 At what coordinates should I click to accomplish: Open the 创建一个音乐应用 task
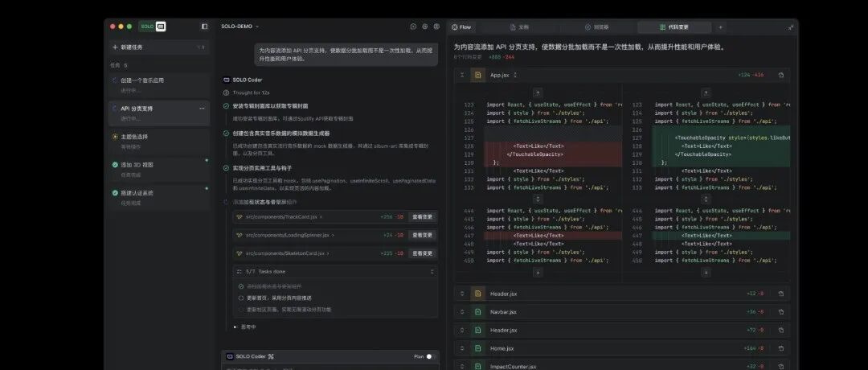click(159, 84)
